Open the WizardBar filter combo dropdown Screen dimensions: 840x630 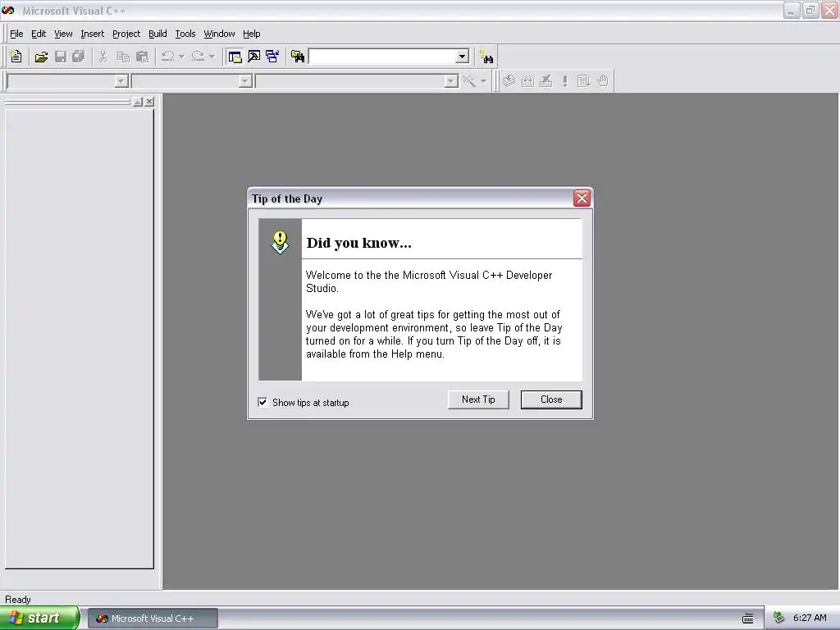(x=245, y=81)
